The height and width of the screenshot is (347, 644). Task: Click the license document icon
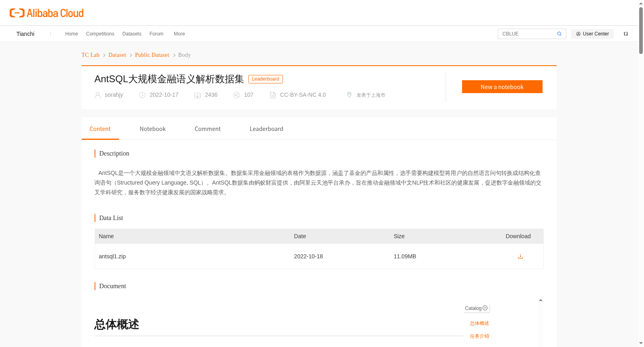(x=272, y=95)
